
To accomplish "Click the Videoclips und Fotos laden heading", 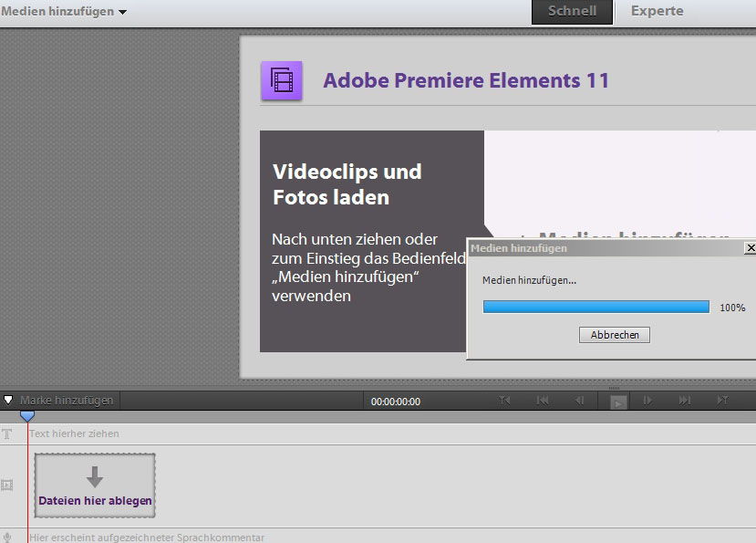I will 347,184.
